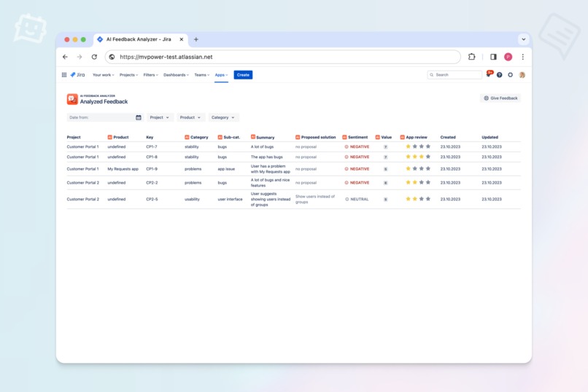
Task: Open the Projects menu
Action: point(128,75)
